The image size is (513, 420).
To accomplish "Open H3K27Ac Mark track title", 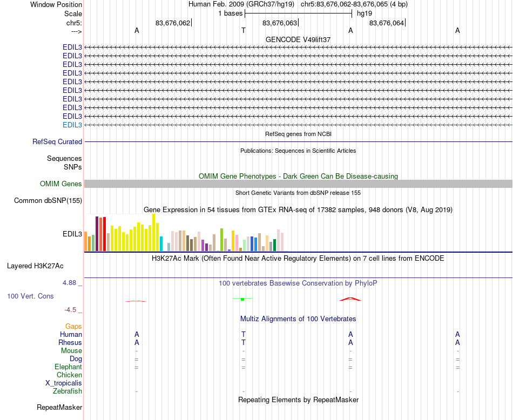I will point(298,259).
